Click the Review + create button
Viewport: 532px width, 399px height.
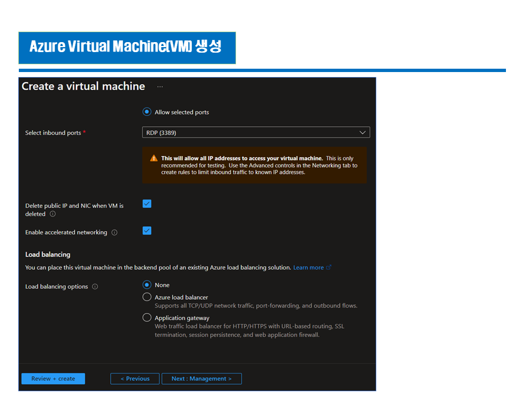pyautogui.click(x=53, y=378)
